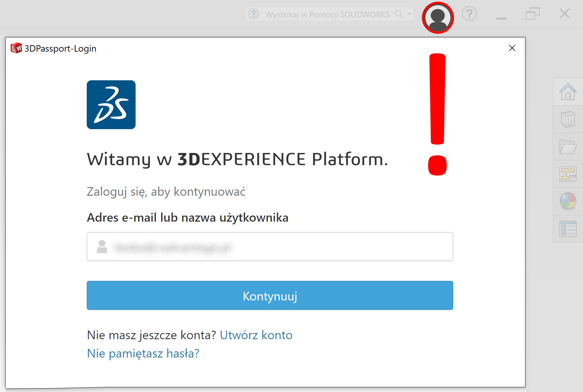Click the 'Witamy w 3DEXPERIENCE Platform.' heading

point(237,159)
